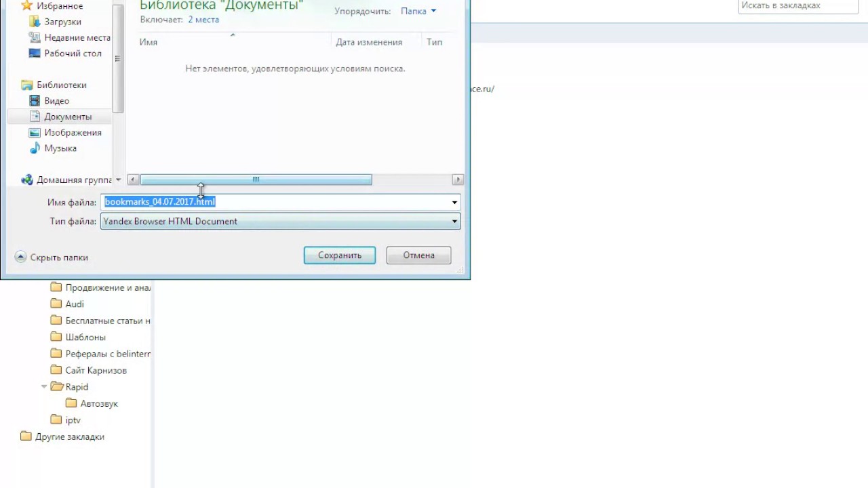
Task: Click the iptv folder icon
Action: [56, 420]
